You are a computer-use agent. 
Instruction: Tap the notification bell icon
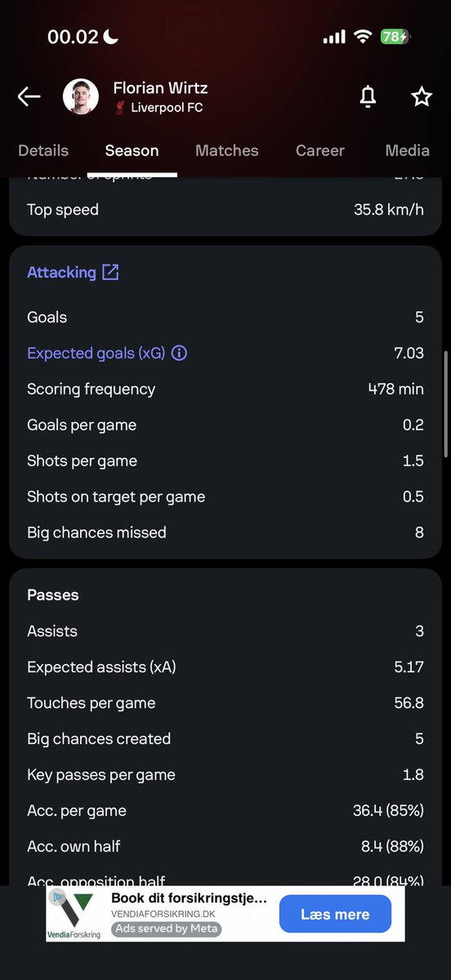368,96
